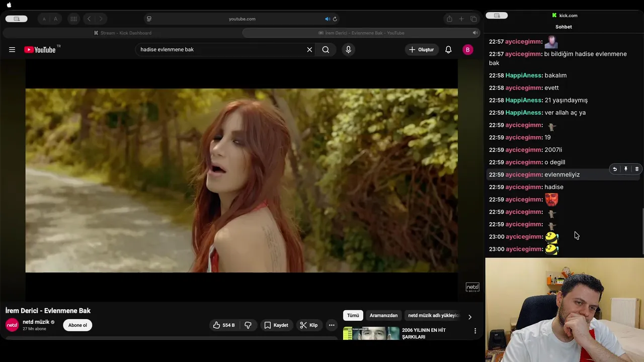
Task: Select the netd müzik adlı yükleyici chip
Action: click(432, 316)
